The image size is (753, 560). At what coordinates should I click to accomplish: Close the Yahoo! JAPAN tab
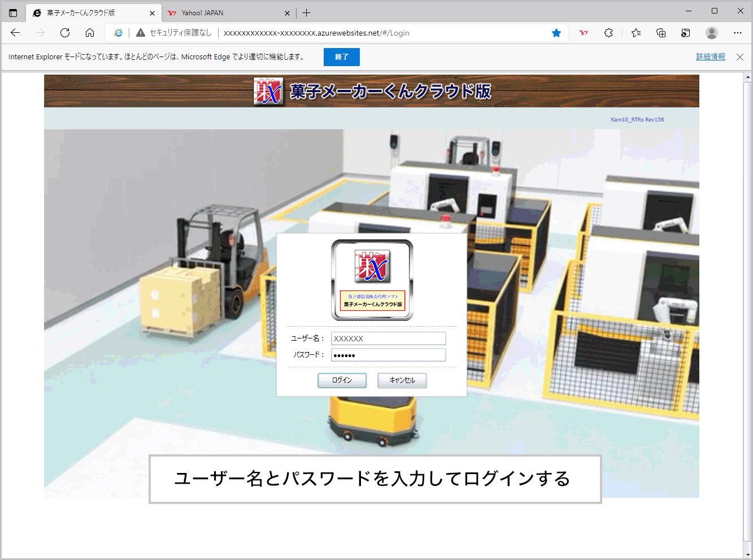tap(287, 13)
